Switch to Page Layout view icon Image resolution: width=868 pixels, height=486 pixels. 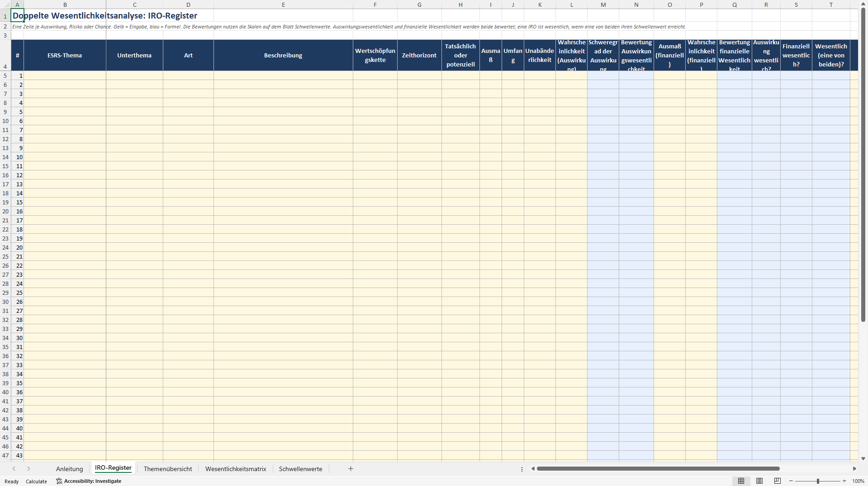point(759,481)
